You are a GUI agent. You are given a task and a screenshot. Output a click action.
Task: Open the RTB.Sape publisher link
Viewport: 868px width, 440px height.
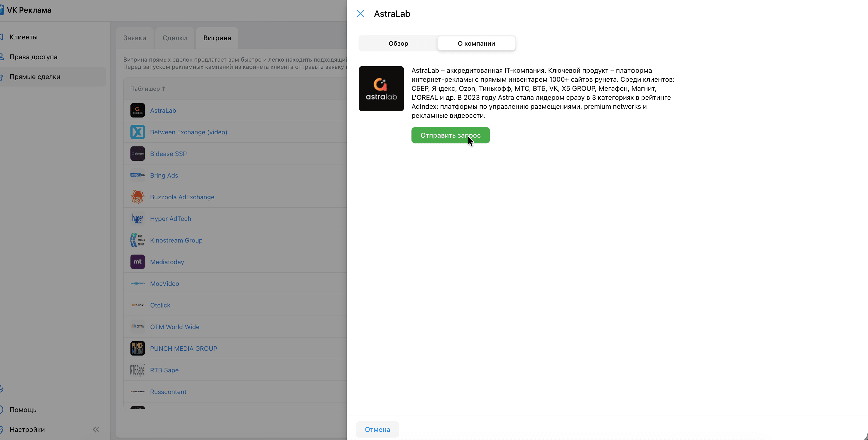[165, 370]
